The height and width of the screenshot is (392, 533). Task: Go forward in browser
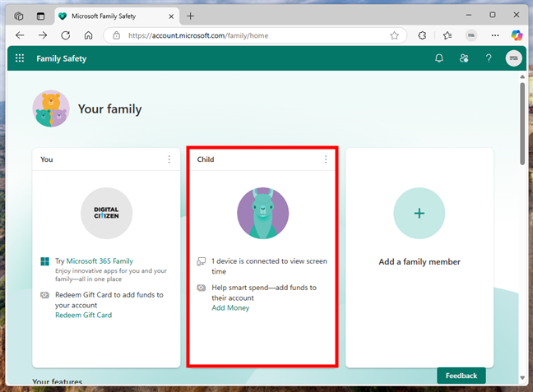[x=43, y=35]
